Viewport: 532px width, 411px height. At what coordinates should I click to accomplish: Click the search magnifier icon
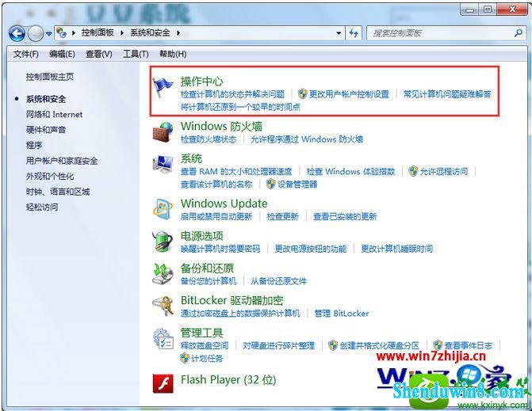point(518,33)
